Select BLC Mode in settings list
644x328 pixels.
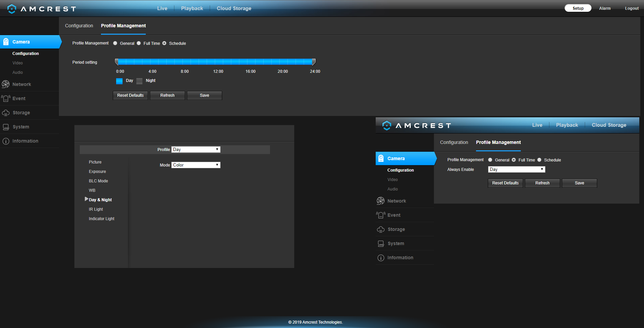click(x=98, y=181)
